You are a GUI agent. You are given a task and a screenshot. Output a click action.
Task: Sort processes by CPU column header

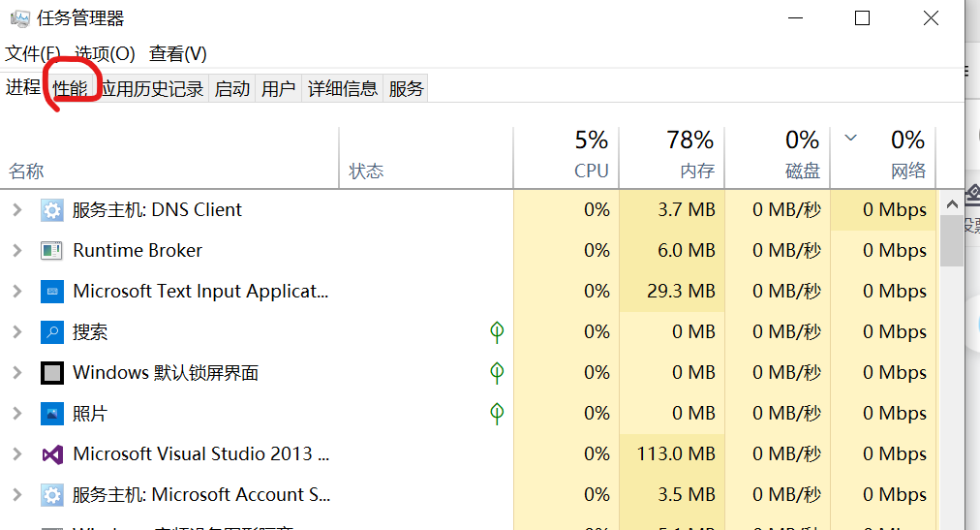click(567, 158)
